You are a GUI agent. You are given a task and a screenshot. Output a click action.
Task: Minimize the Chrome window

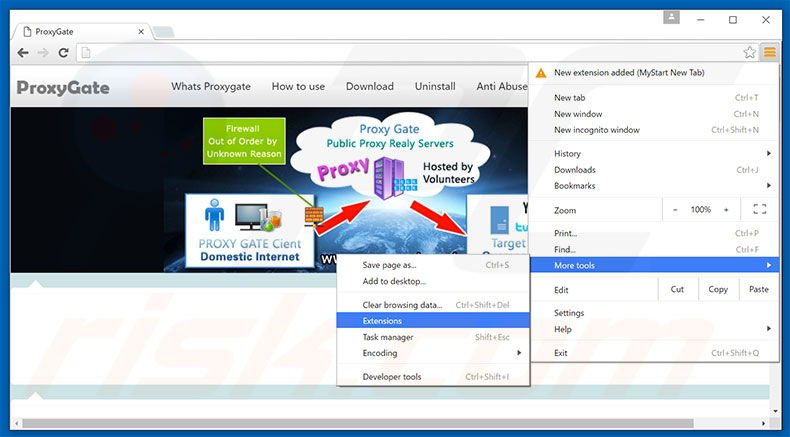[x=700, y=20]
